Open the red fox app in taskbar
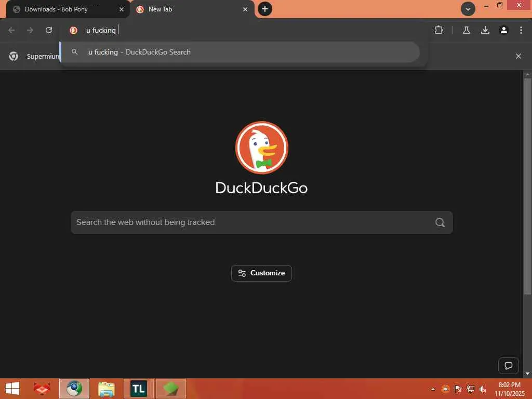Image resolution: width=532 pixels, height=399 pixels. pyautogui.click(x=42, y=389)
